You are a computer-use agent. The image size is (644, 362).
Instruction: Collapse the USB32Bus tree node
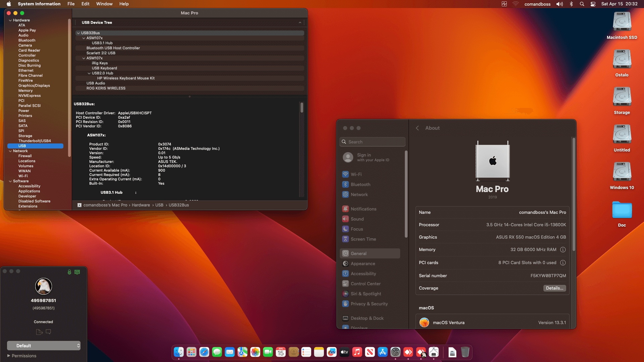coord(78,33)
